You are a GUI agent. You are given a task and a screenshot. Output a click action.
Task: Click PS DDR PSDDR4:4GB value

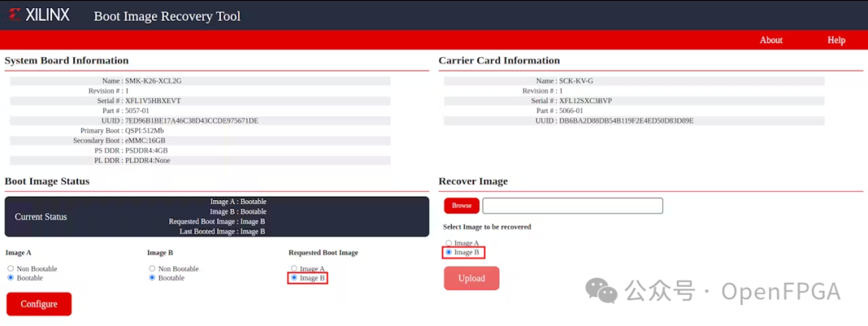[146, 150]
